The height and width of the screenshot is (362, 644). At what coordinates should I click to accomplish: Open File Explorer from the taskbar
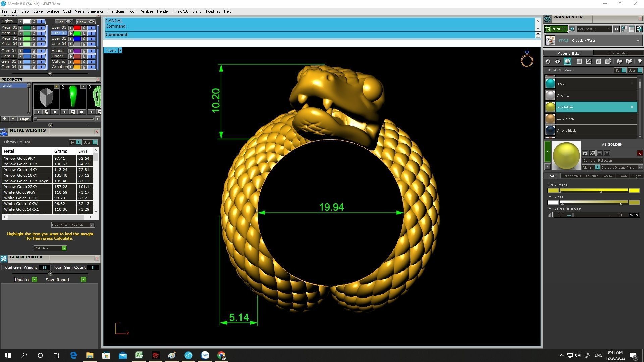pyautogui.click(x=90, y=355)
